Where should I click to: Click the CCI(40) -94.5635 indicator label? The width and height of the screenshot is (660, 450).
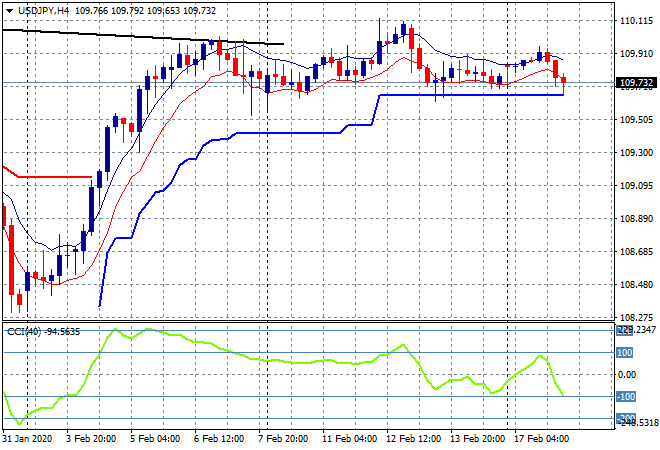[43, 332]
